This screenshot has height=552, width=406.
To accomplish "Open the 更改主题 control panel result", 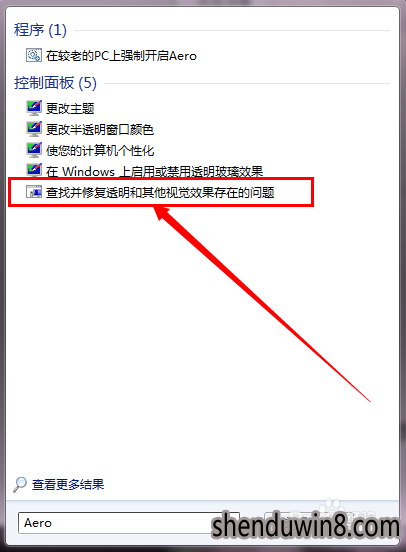I will click(x=70, y=108).
